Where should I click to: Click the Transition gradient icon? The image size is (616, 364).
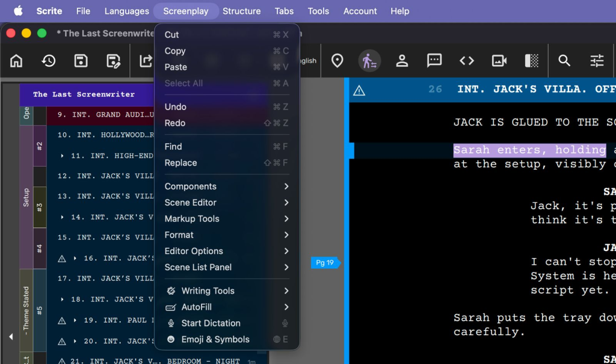(532, 61)
